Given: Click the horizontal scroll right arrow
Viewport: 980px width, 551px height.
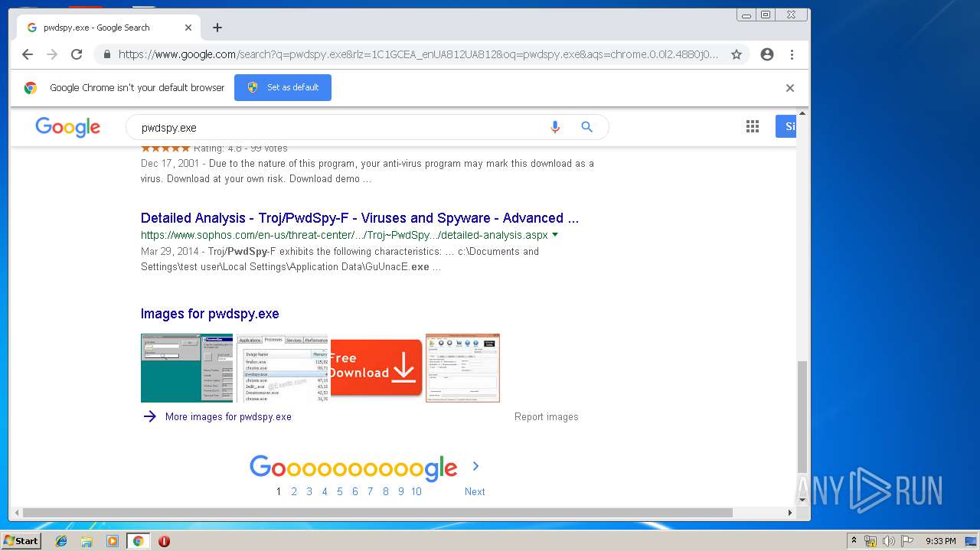Looking at the screenshot, I should pyautogui.click(x=790, y=513).
